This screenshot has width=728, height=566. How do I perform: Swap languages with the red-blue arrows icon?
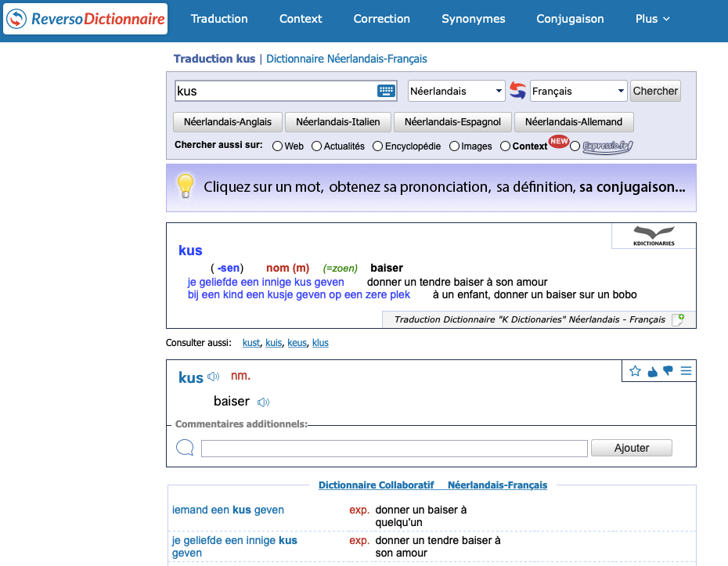click(x=517, y=91)
